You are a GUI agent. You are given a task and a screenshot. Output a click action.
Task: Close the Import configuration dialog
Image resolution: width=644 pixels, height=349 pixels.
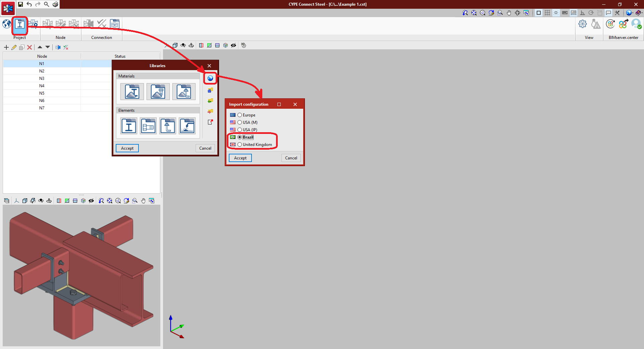point(295,104)
